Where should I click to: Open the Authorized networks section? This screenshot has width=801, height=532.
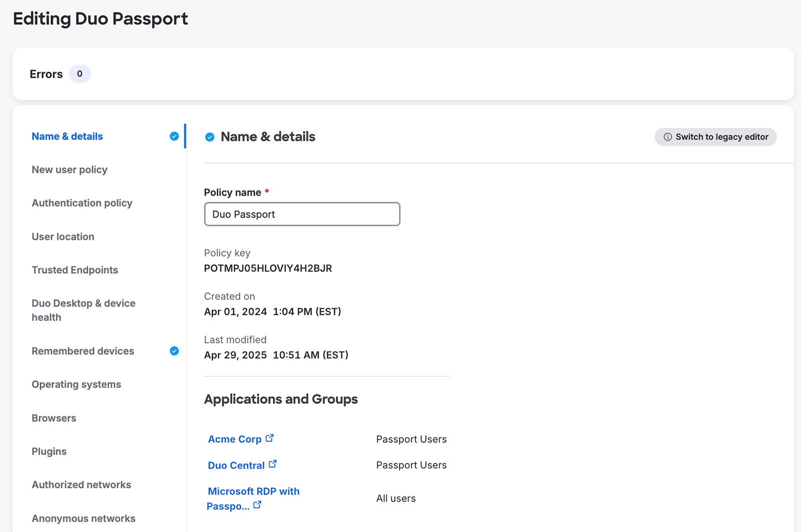click(81, 484)
